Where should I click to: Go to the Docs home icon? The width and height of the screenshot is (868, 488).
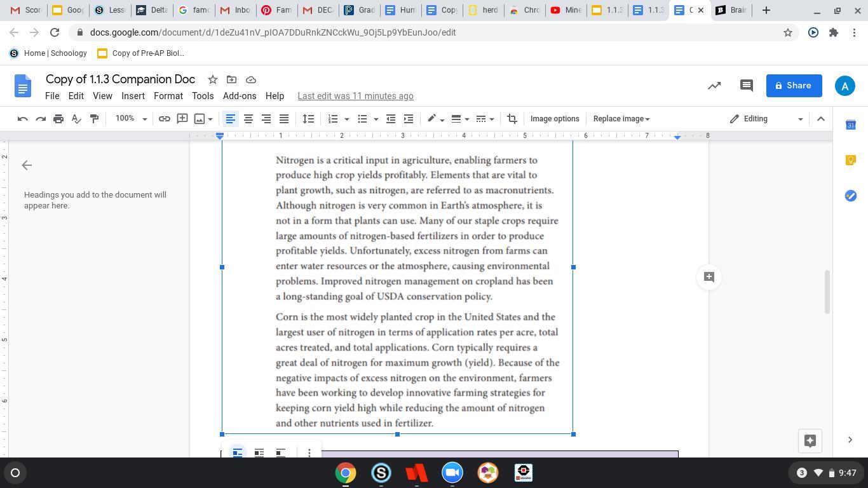click(23, 86)
